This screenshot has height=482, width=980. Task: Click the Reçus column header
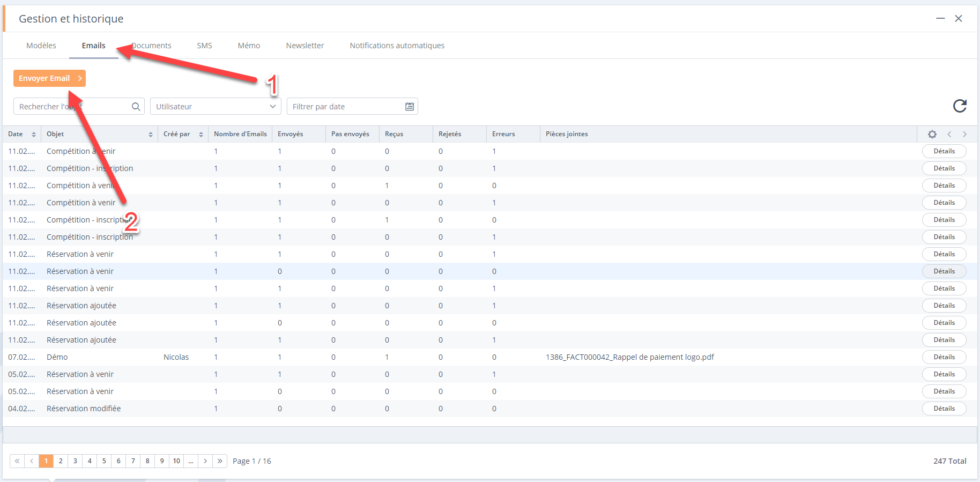406,134
